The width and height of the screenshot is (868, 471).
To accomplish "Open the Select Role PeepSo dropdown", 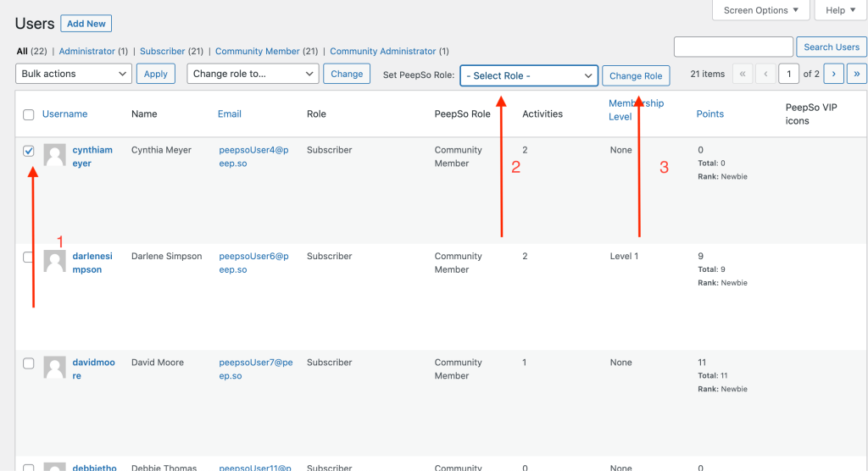I will point(529,76).
